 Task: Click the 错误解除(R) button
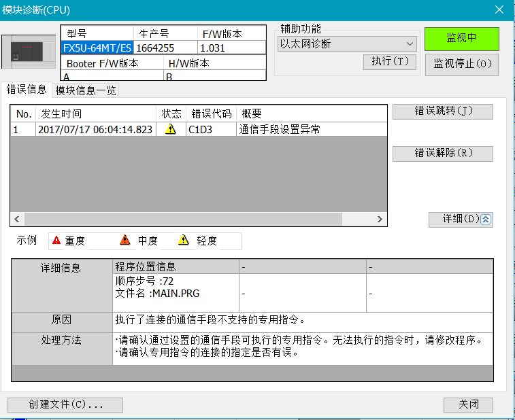[442, 154]
